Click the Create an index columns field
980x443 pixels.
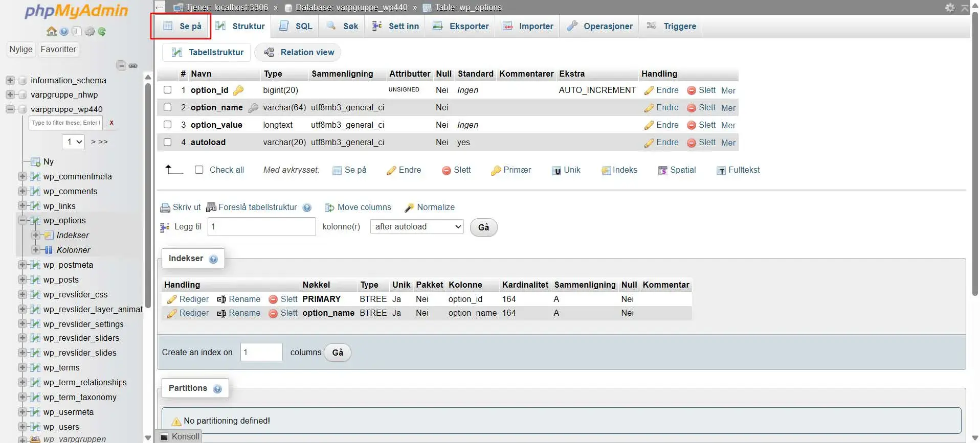click(x=261, y=352)
